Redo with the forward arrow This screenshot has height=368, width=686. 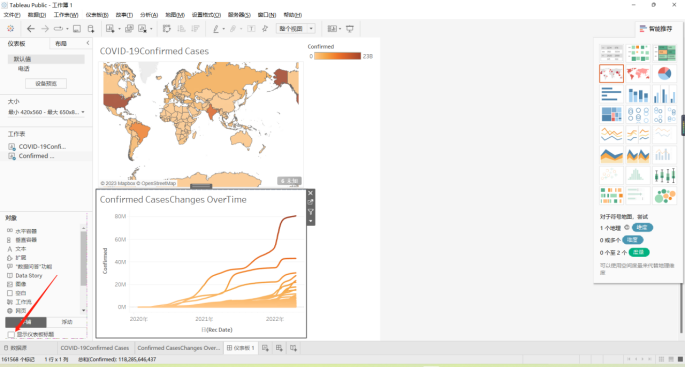click(x=45, y=28)
